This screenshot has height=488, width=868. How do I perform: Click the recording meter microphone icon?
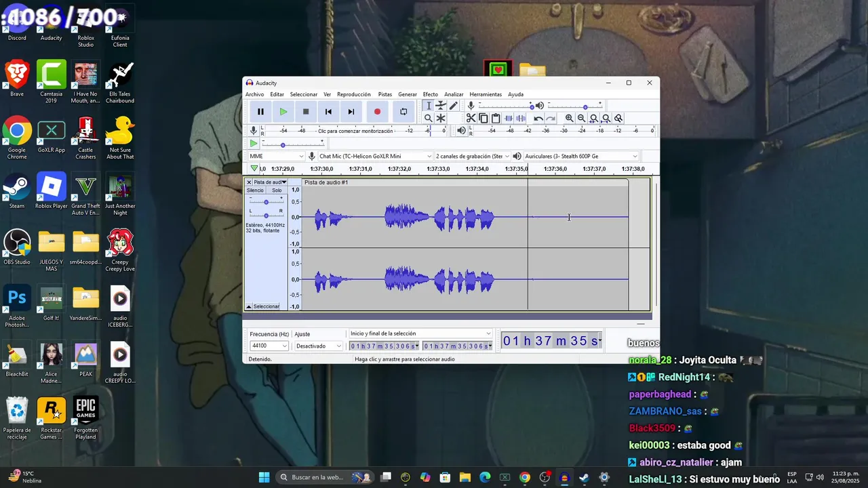(x=254, y=130)
